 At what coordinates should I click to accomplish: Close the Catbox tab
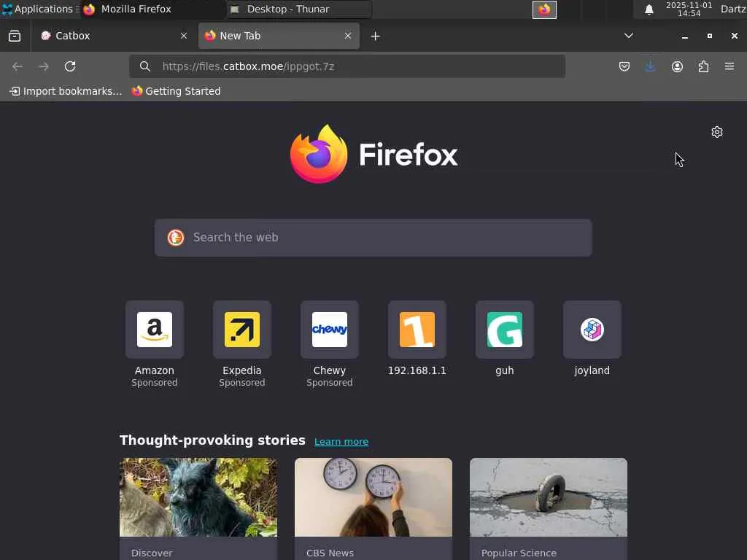point(184,36)
